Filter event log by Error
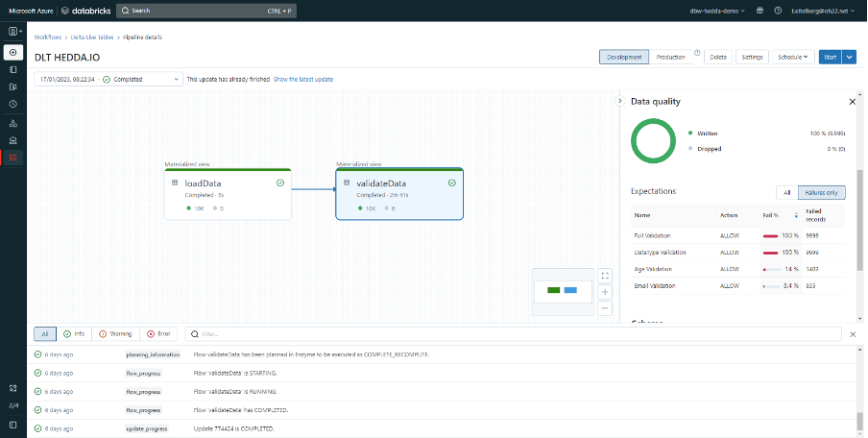The image size is (868, 438). point(159,333)
